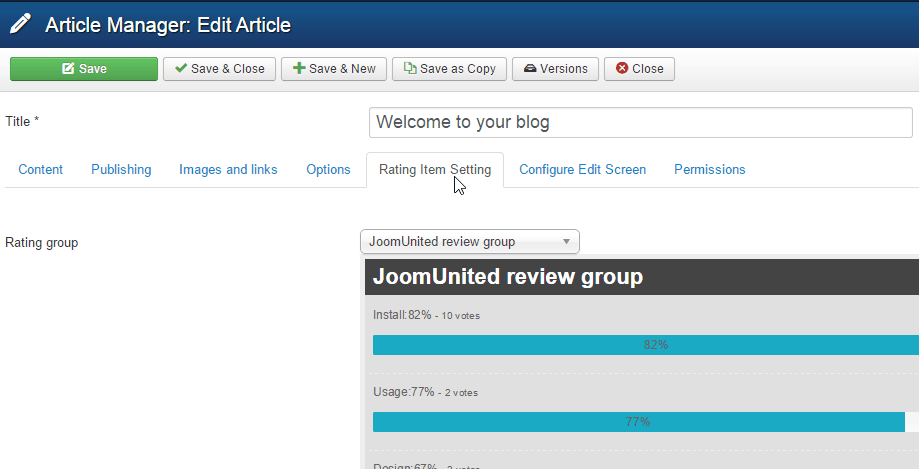The height and width of the screenshot is (469, 919).
Task: Open article Versions history
Action: [555, 69]
